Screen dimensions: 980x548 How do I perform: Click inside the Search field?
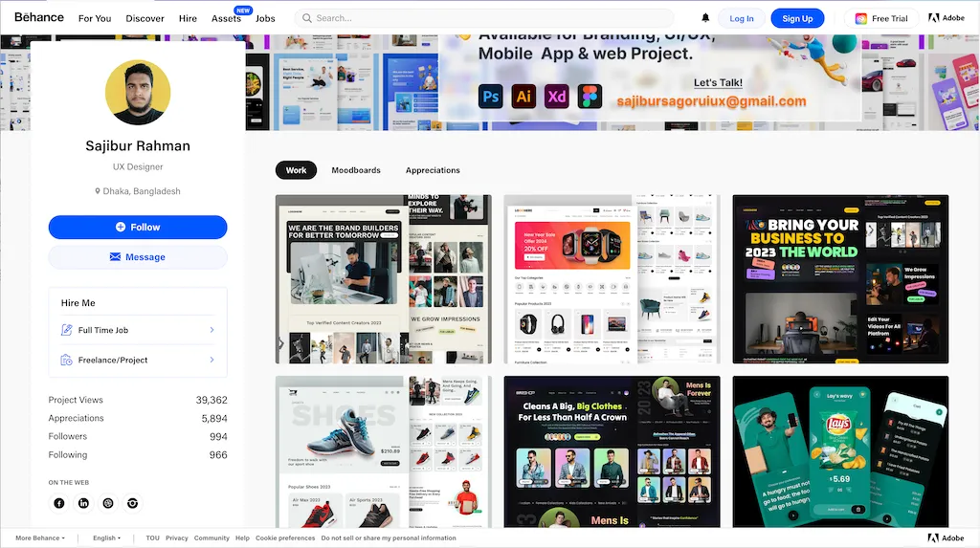pos(484,18)
